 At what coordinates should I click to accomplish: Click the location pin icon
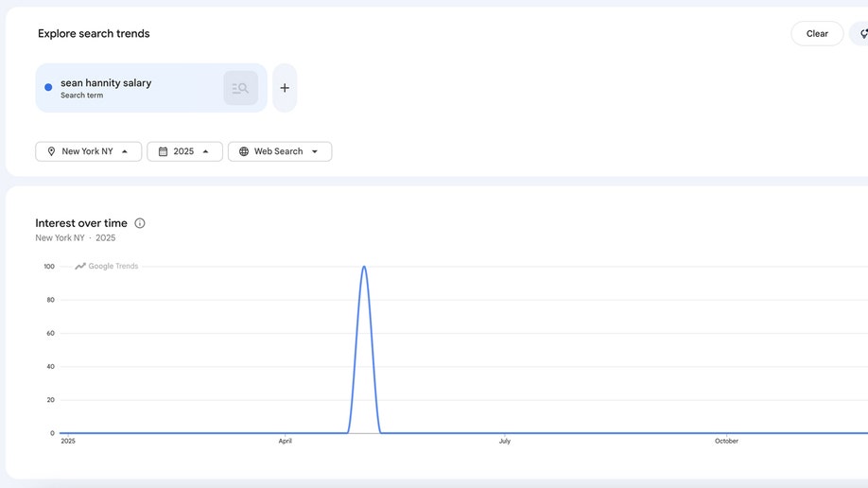pos(51,151)
